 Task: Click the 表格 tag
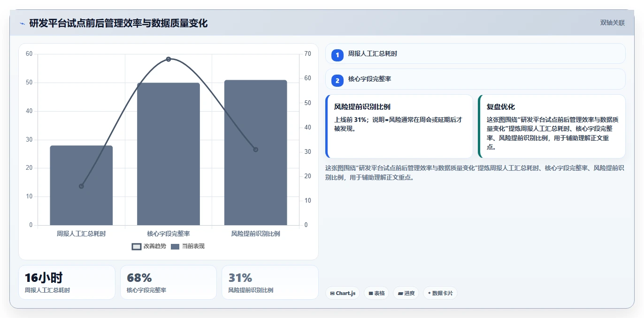tap(376, 293)
